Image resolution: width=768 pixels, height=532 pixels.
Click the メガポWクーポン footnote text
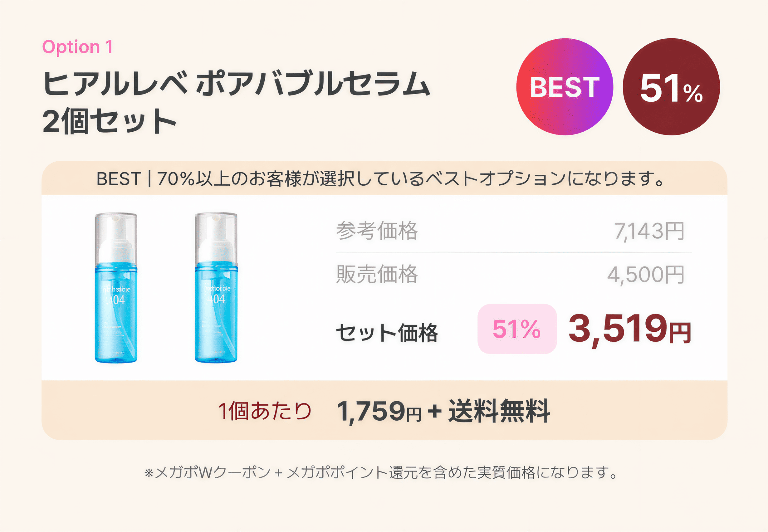tap(381, 472)
